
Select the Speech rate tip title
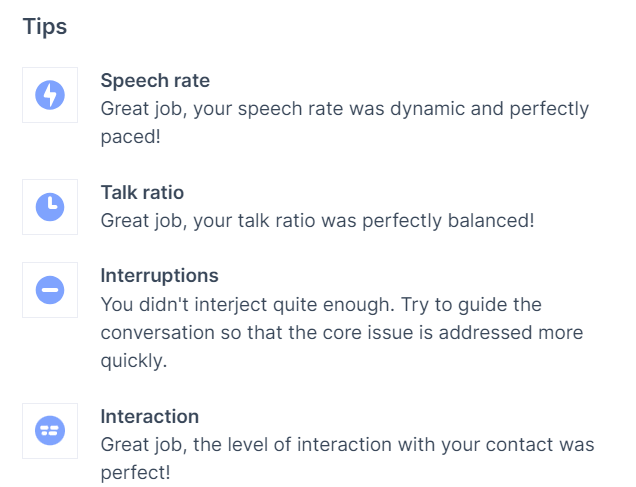pyautogui.click(x=155, y=80)
